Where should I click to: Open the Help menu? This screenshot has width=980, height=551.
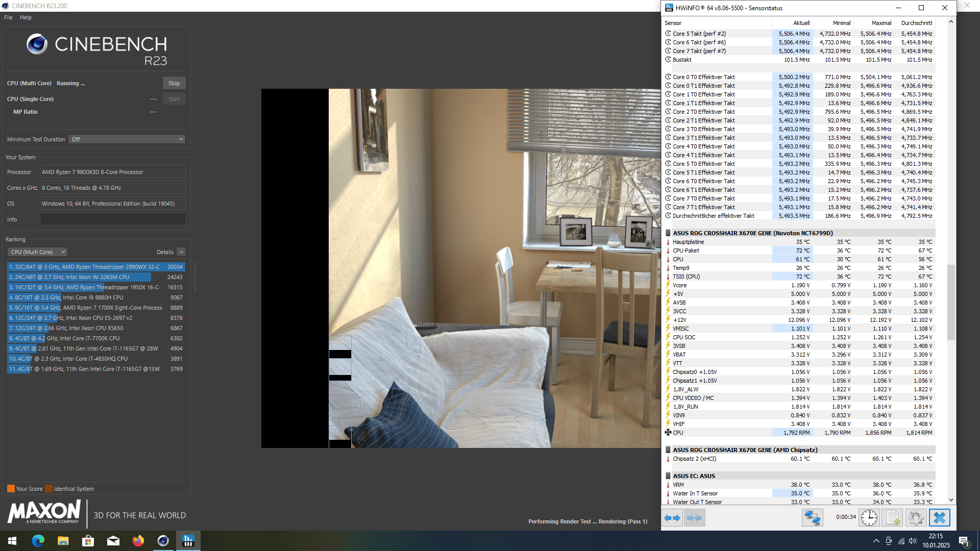click(26, 17)
